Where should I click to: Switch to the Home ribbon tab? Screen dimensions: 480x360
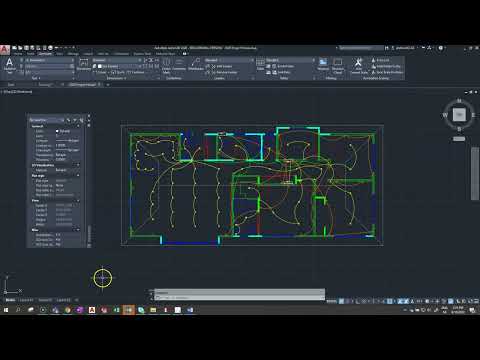18,54
